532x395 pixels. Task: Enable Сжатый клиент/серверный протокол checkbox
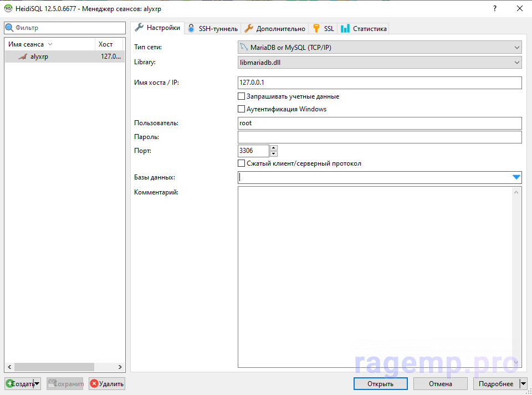click(x=241, y=163)
